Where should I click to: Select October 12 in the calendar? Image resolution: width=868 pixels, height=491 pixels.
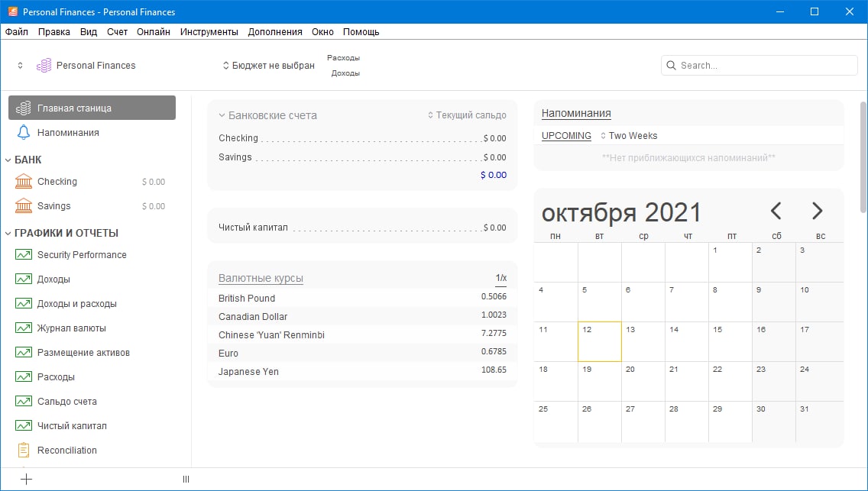click(x=600, y=341)
